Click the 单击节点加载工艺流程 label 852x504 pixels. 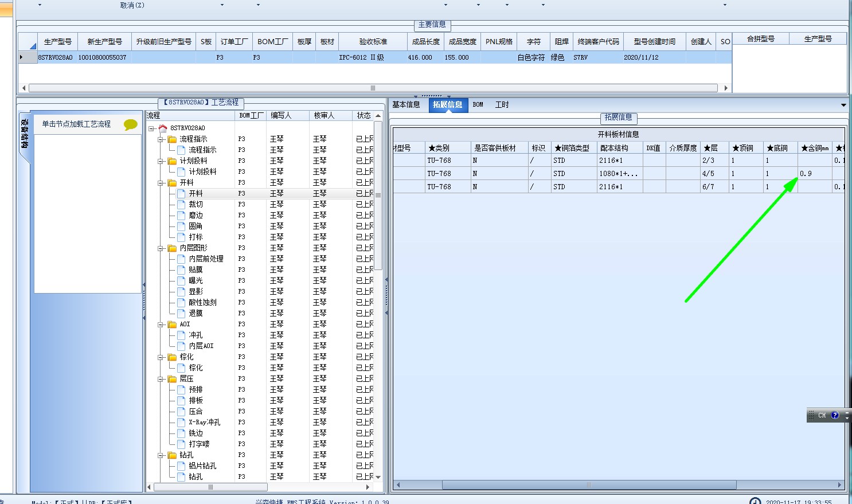click(76, 124)
